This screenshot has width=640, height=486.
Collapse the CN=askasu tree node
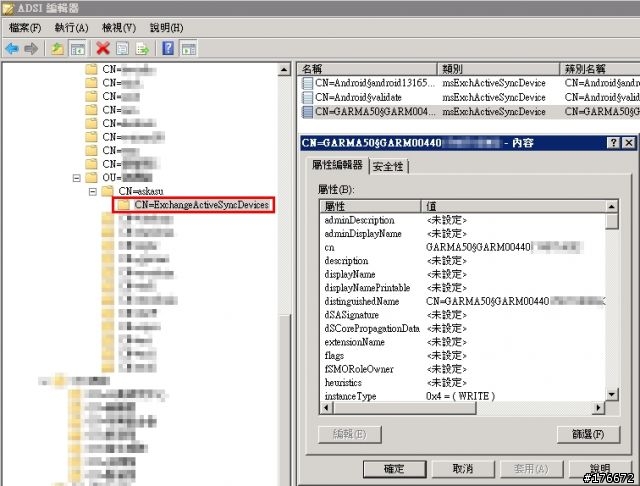tap(93, 191)
